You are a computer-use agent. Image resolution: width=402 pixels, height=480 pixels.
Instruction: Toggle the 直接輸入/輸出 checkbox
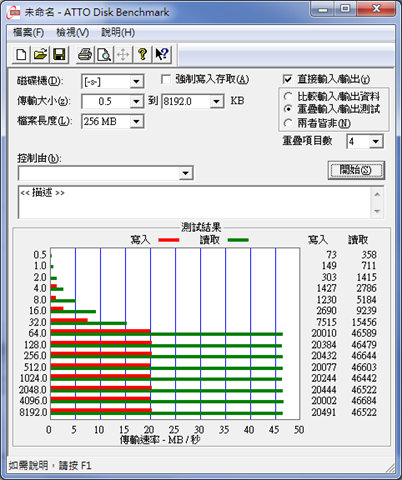tap(287, 79)
